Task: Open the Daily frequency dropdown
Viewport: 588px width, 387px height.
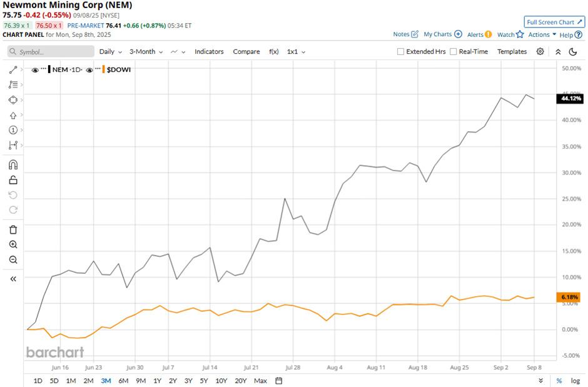Action: pyautogui.click(x=111, y=52)
